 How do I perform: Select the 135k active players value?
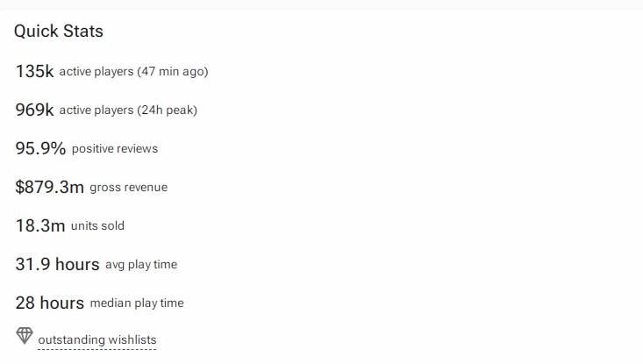pyautogui.click(x=34, y=71)
